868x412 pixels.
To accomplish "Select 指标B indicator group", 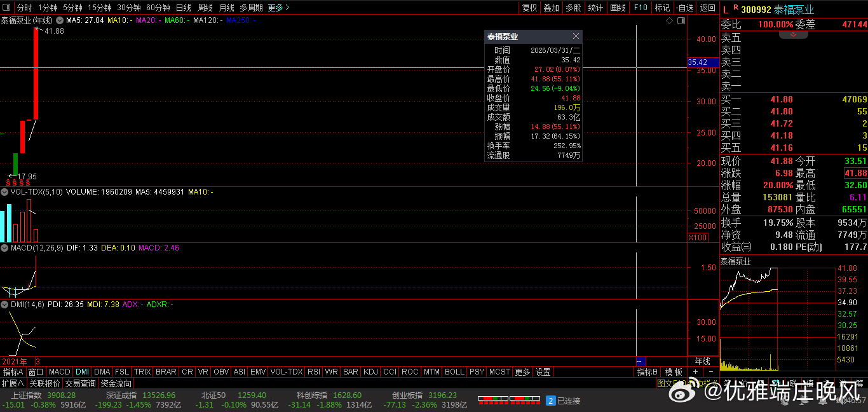I will tap(648, 372).
